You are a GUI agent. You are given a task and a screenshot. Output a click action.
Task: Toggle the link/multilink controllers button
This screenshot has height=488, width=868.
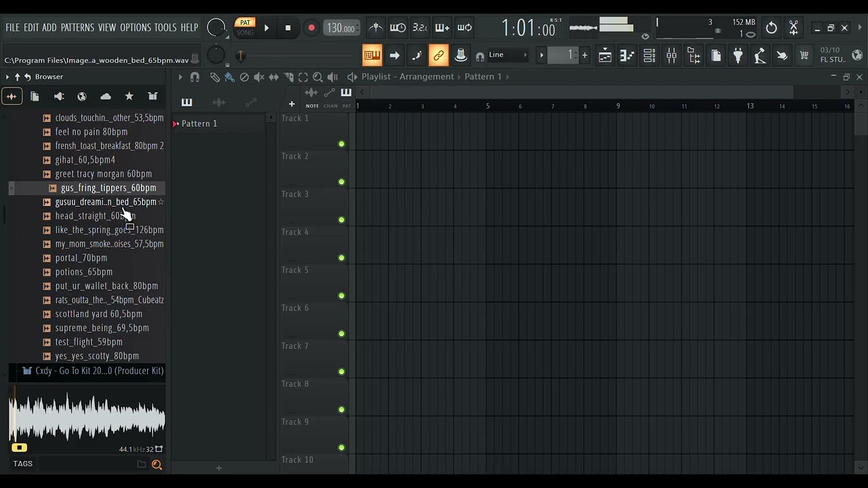(x=438, y=56)
